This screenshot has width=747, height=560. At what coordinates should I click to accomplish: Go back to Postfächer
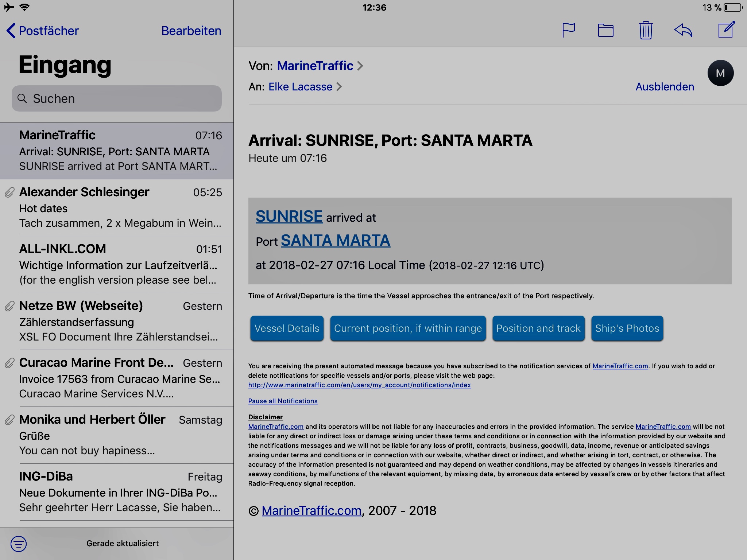pyautogui.click(x=42, y=31)
